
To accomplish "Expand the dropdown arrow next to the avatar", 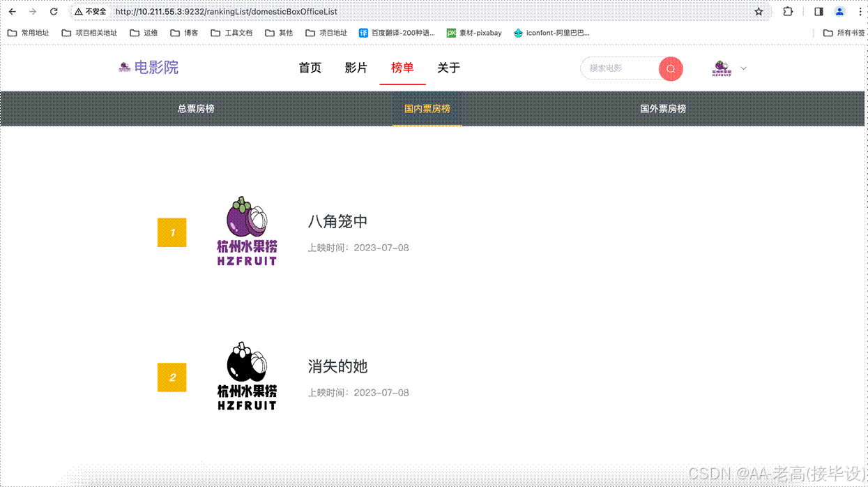I will pyautogui.click(x=743, y=68).
